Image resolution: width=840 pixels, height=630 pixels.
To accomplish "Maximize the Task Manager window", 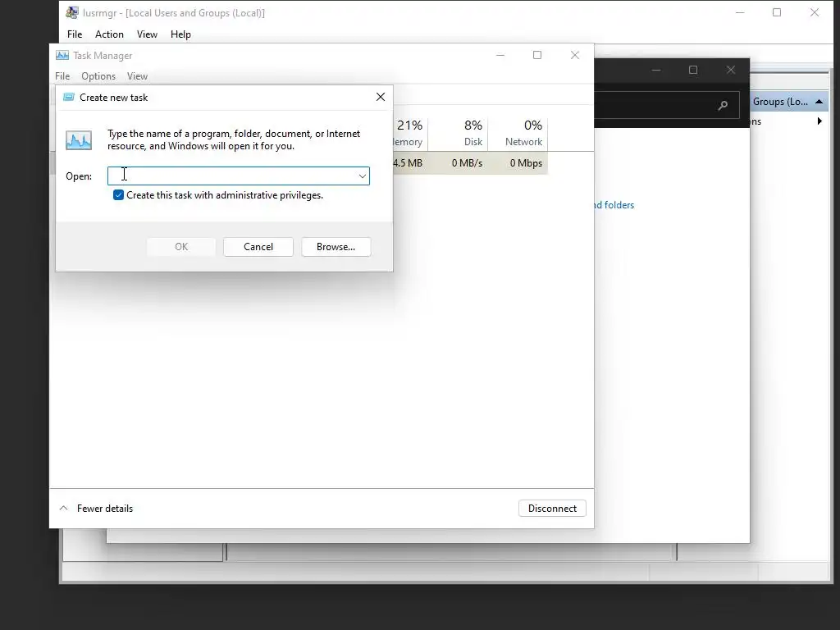I will pos(537,55).
